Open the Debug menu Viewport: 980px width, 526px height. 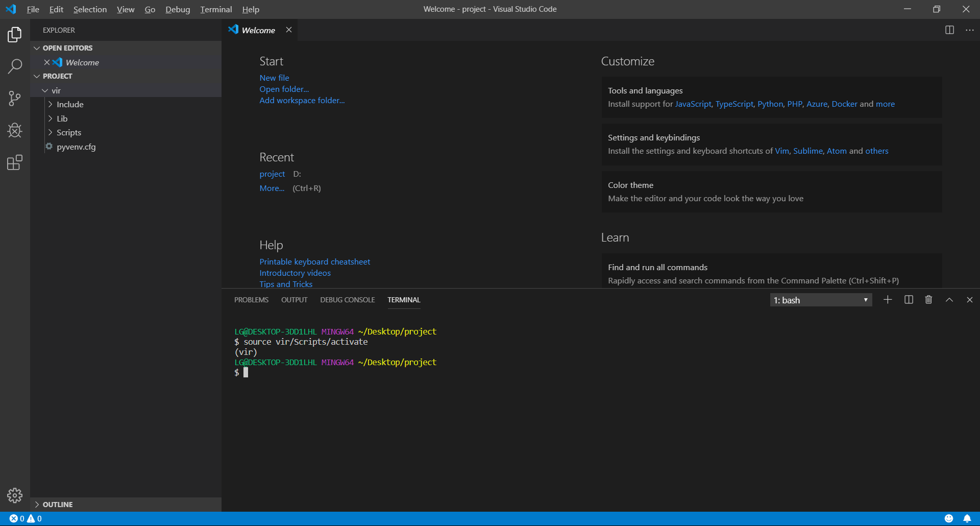pyautogui.click(x=178, y=9)
